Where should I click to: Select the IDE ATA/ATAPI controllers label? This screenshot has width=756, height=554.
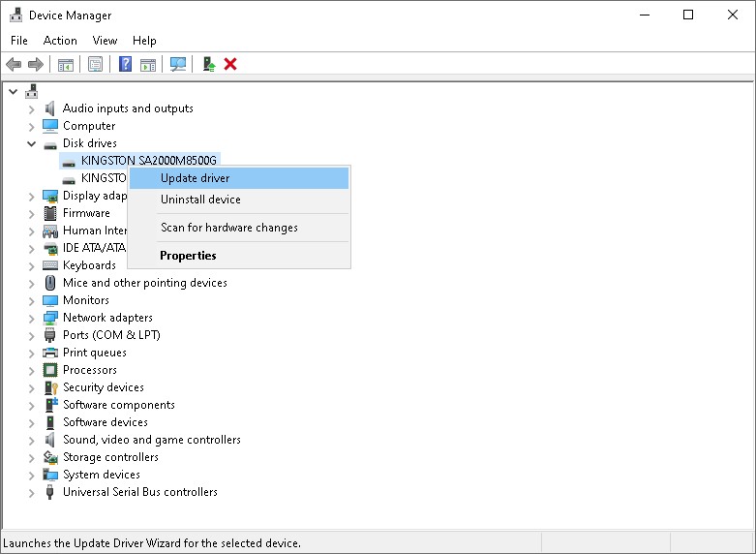[x=95, y=248]
